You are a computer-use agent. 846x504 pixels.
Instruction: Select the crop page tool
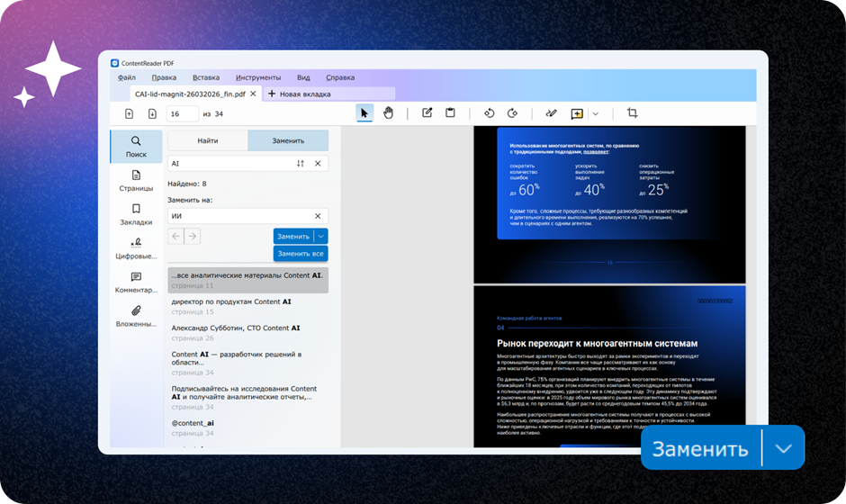tap(633, 112)
